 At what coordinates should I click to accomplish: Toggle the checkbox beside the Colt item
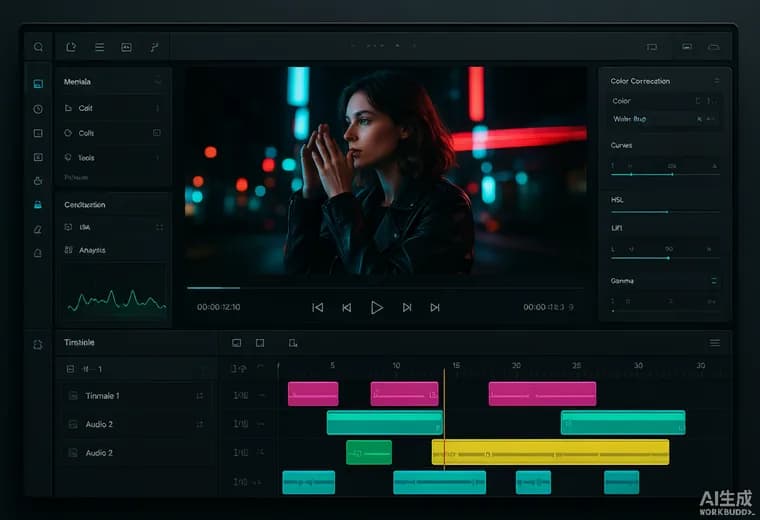click(157, 133)
